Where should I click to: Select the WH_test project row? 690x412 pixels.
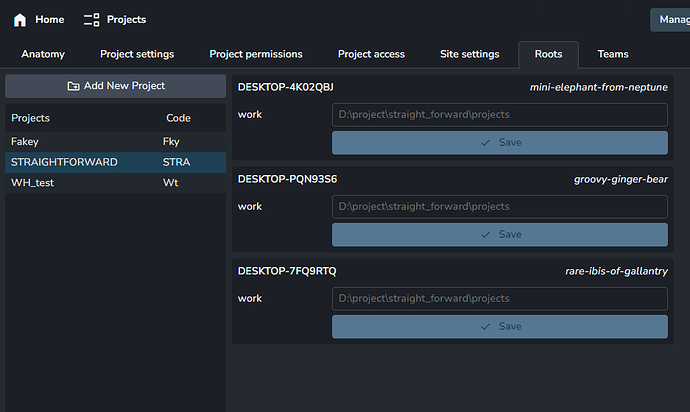115,183
